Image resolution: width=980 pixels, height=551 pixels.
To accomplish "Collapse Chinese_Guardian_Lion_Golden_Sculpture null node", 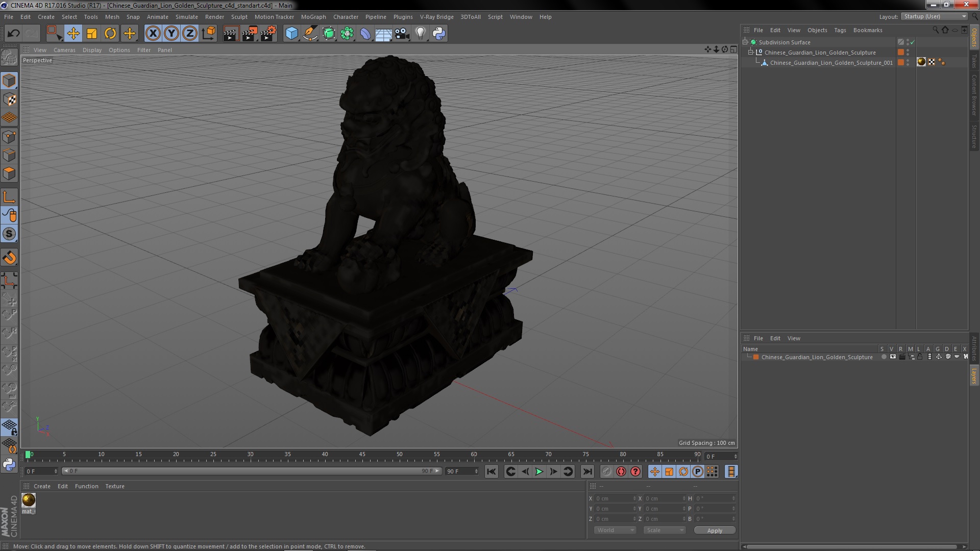I will point(751,53).
